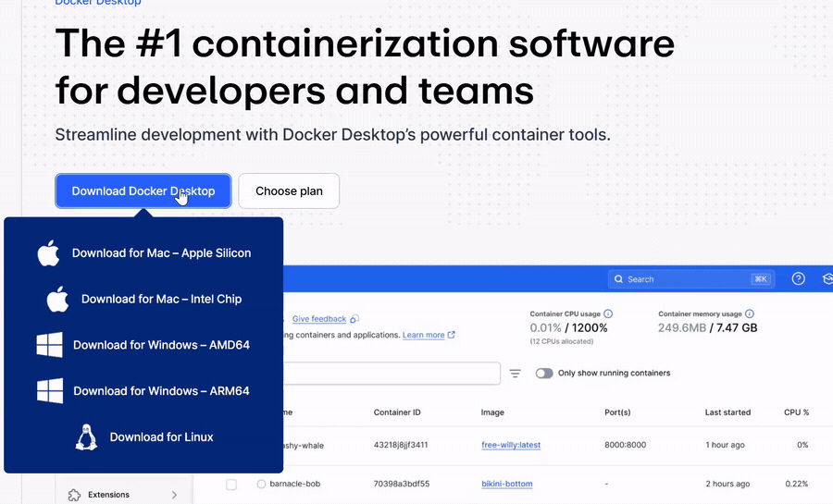Click the Windows logo beside AMD64
Screen dimensions: 833x504
[49, 345]
